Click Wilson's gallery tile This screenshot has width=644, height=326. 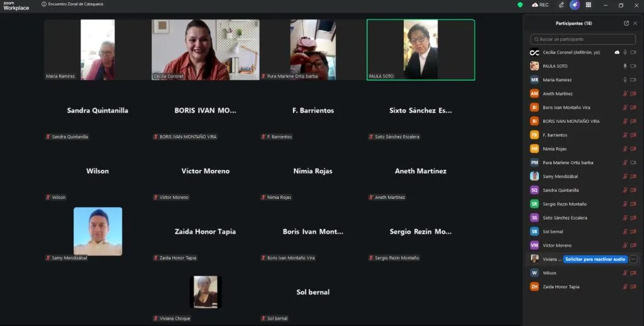pos(97,171)
